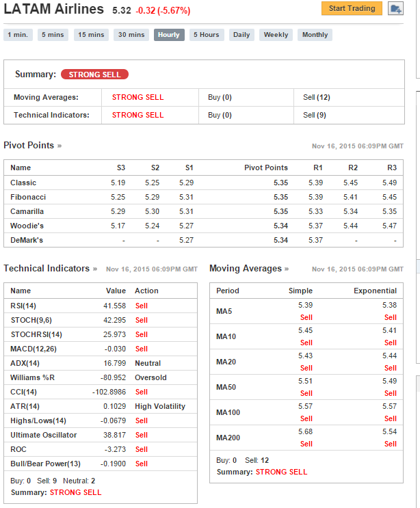Screen dimensions: 420x508
Task: Click the arrows icon beside Technical Indicators
Action: (95, 269)
